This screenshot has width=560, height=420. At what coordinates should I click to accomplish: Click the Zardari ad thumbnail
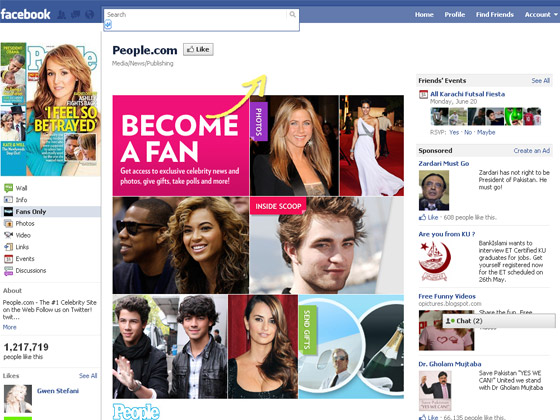(434, 190)
